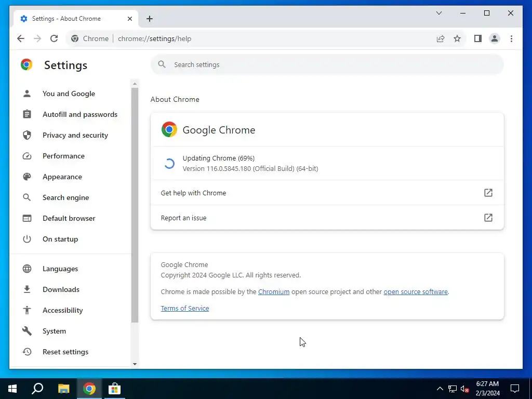Open Languages label in sidebar

coord(60,269)
